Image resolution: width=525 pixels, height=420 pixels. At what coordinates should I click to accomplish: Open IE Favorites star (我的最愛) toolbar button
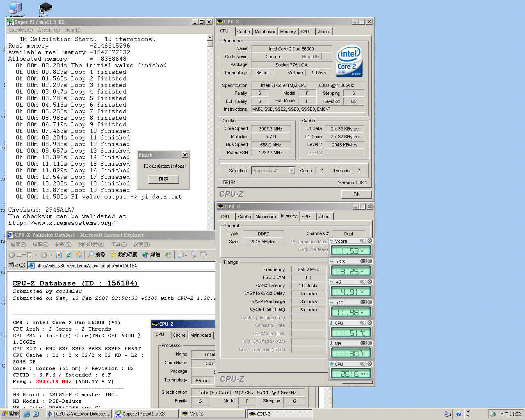(123, 255)
